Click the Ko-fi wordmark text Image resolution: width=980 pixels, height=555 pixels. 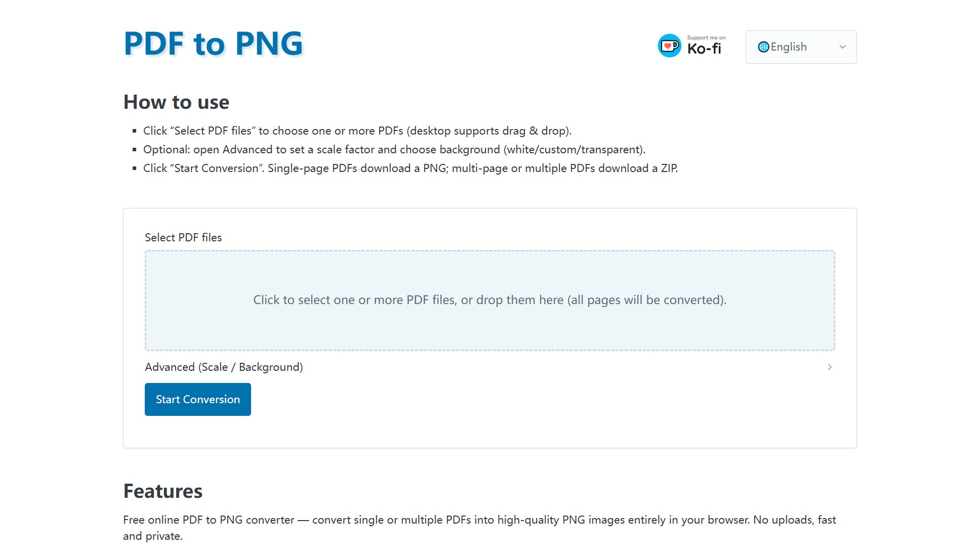pyautogui.click(x=704, y=49)
